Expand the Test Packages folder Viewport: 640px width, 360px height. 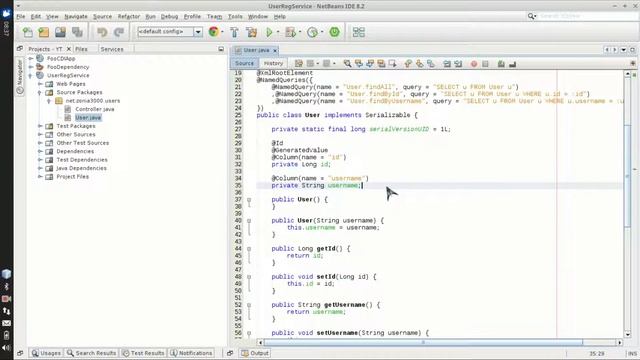(x=40, y=126)
